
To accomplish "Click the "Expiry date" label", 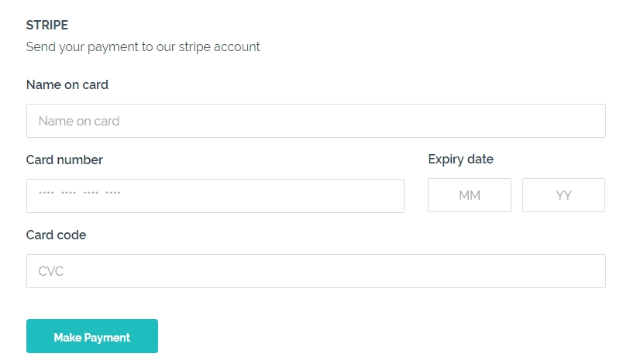I will pos(460,159).
